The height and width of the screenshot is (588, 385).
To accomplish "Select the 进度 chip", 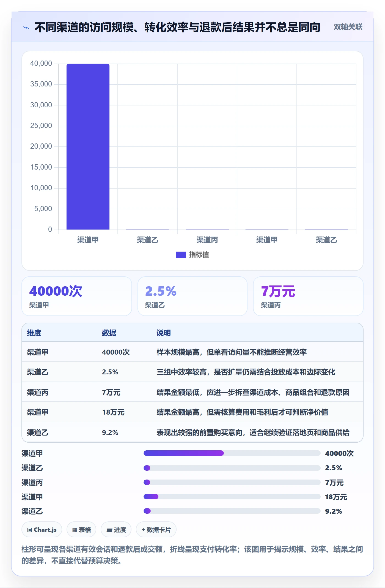I will [x=116, y=530].
